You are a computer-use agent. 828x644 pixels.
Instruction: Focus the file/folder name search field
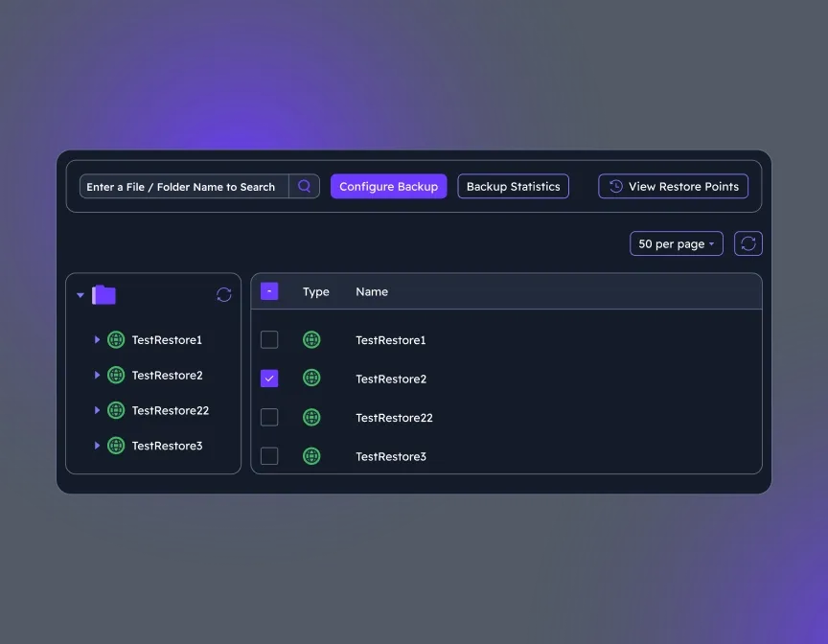click(x=182, y=187)
